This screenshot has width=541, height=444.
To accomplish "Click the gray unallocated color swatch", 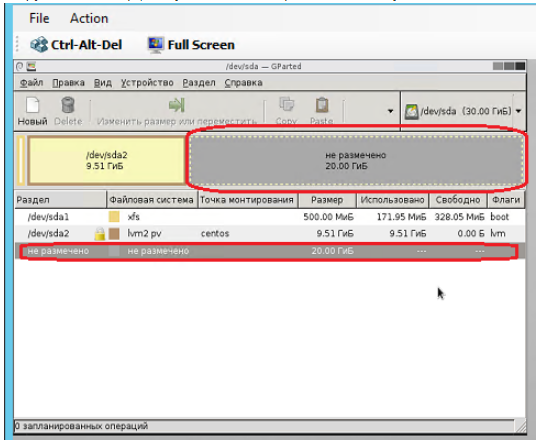I will (114, 251).
